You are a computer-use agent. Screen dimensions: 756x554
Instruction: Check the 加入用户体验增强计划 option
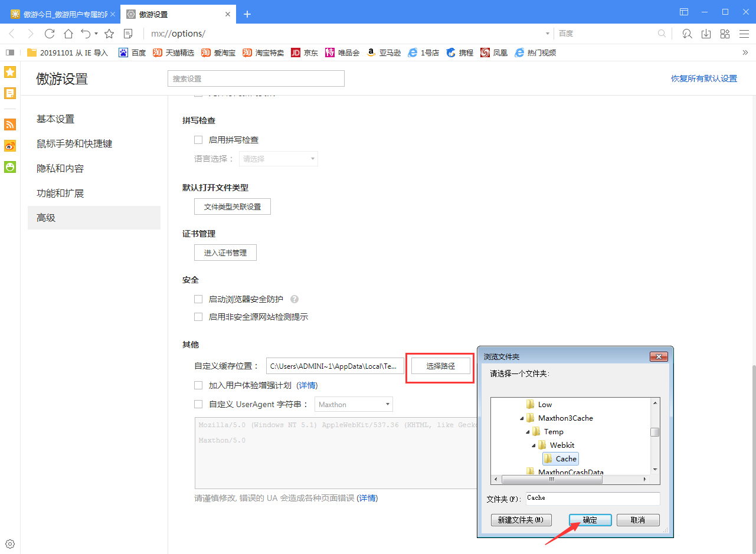(x=198, y=385)
